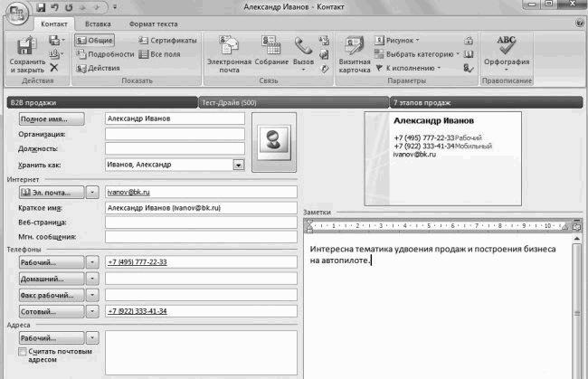This screenshot has height=379, width=588.
Task: Switch to the Формат текста tab
Action: tap(154, 24)
